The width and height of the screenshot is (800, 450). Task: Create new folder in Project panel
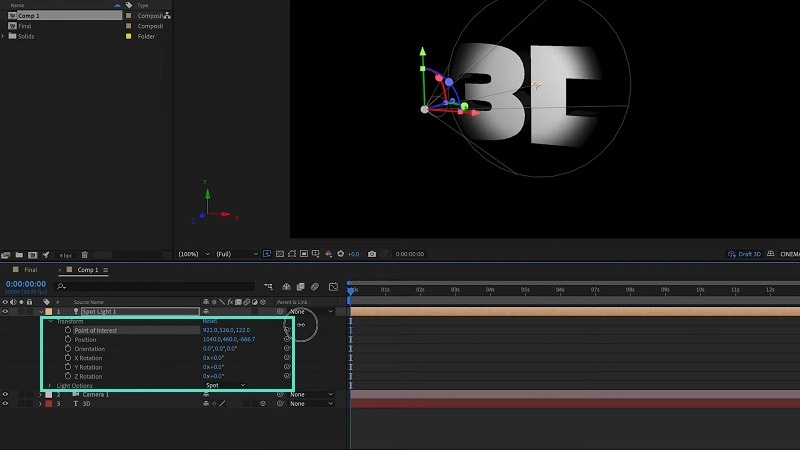click(x=19, y=255)
